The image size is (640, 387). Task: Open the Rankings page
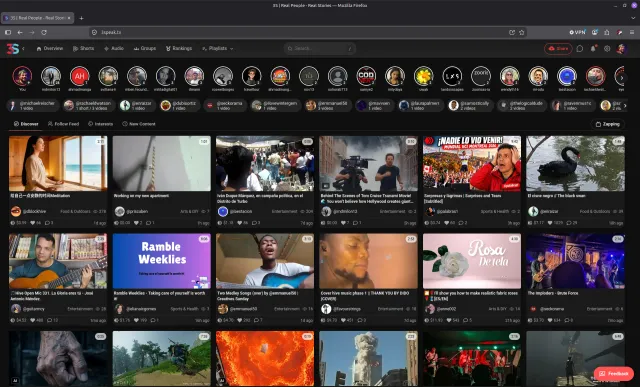[x=179, y=49]
